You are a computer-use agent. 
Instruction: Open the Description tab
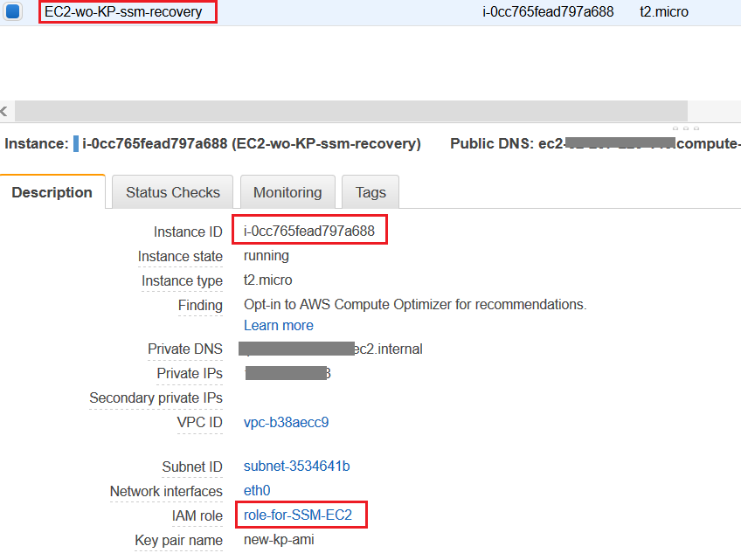(x=52, y=192)
